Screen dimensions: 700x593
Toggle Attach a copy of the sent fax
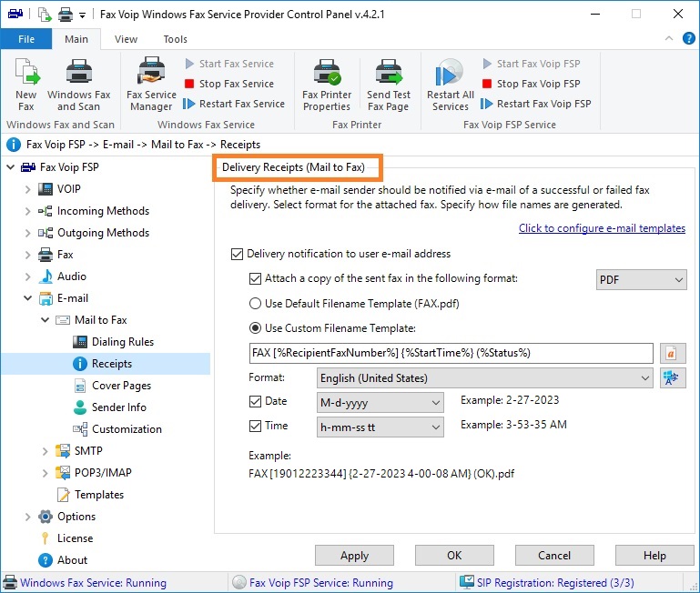tap(255, 279)
